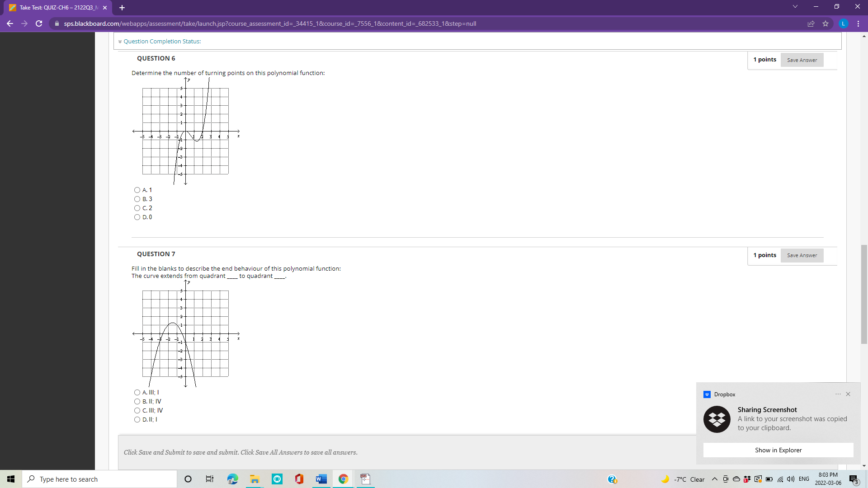Select answer B. II; IV for Question 7
This screenshot has height=488, width=868.
point(137,402)
